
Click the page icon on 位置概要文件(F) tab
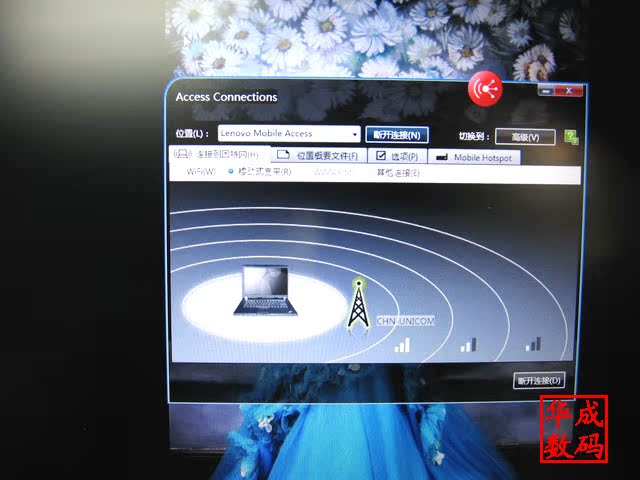[x=283, y=155]
